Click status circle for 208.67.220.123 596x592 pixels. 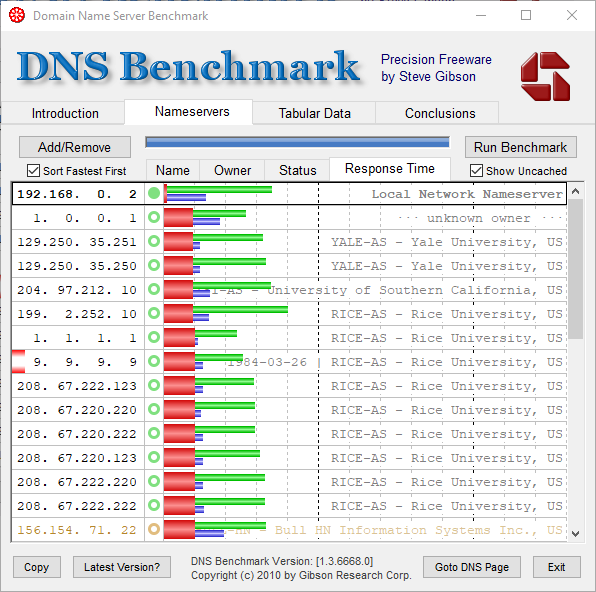pyautogui.click(x=154, y=457)
